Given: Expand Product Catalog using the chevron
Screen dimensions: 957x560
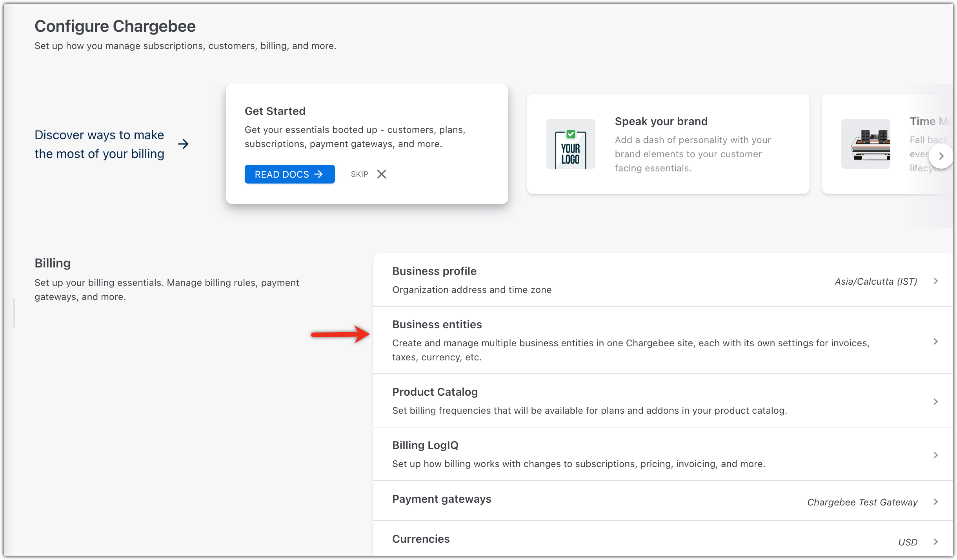Looking at the screenshot, I should [936, 402].
